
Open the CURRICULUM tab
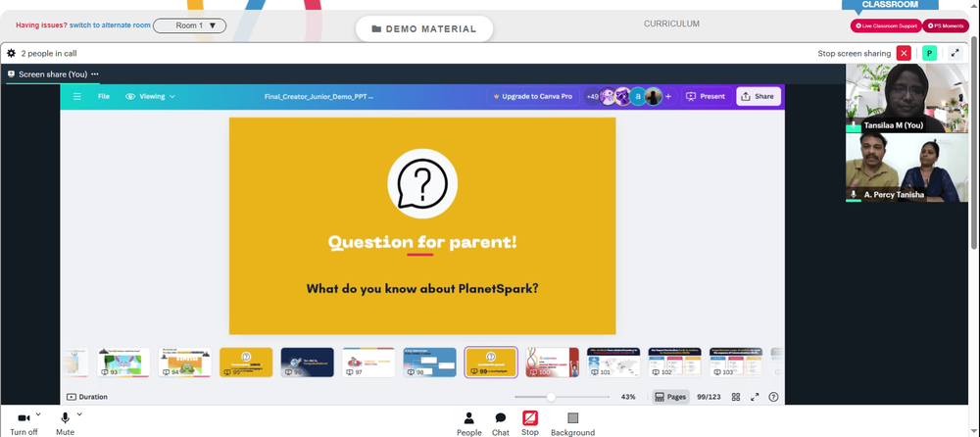click(672, 24)
